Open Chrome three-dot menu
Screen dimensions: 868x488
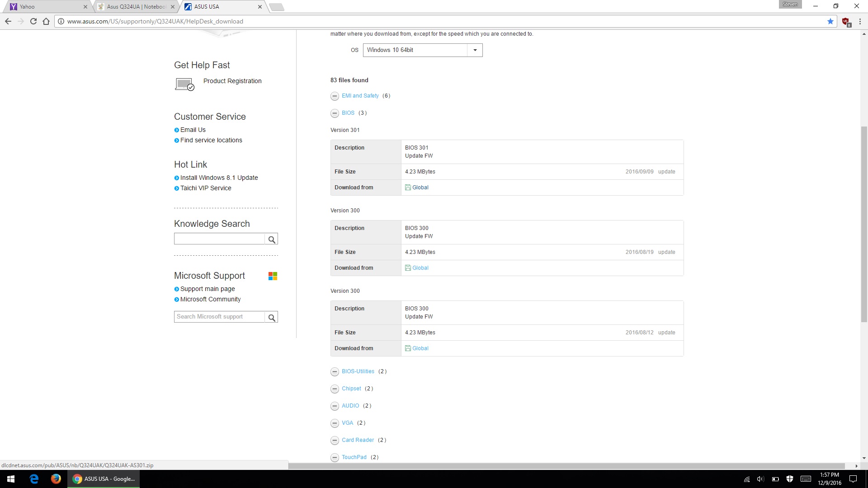(x=860, y=21)
